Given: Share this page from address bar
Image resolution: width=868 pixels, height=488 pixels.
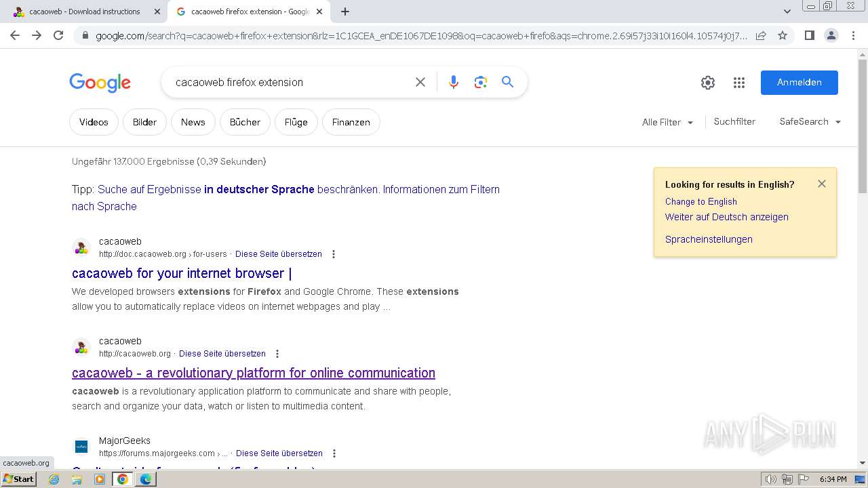Looking at the screenshot, I should [761, 35].
